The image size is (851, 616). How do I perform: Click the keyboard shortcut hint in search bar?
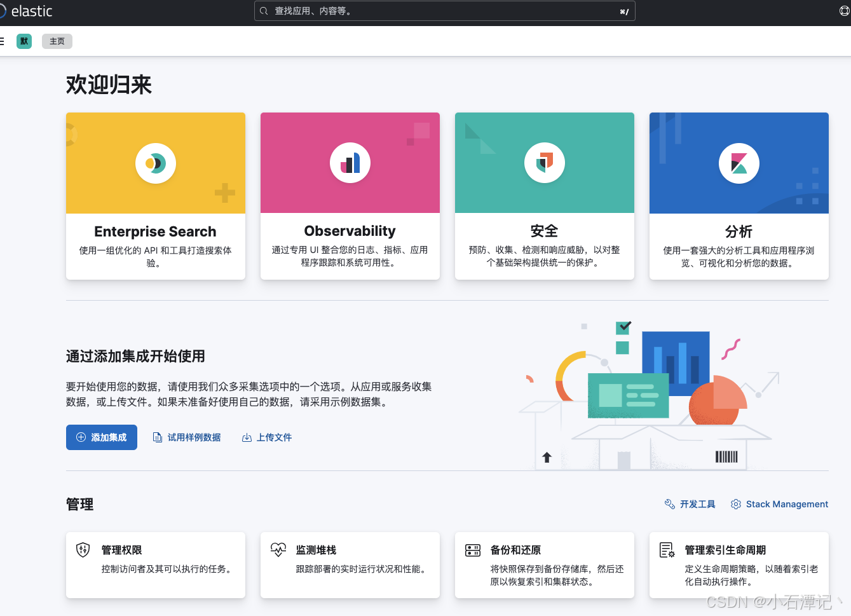(x=624, y=11)
